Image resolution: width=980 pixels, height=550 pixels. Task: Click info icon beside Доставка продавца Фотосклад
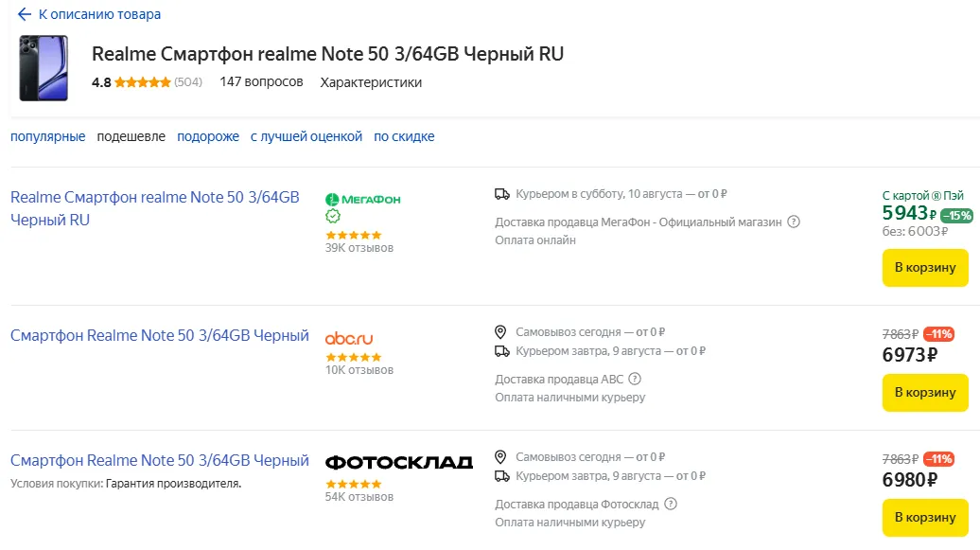(x=671, y=505)
